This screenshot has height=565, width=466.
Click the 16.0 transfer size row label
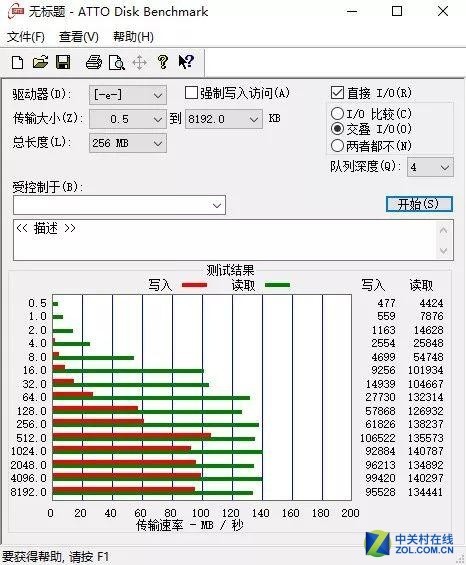coord(35,370)
